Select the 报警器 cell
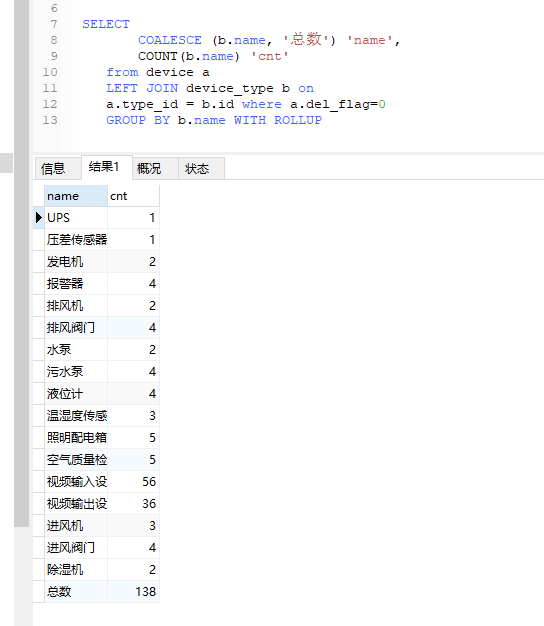Screen dimensions: 544x626 click(x=75, y=283)
